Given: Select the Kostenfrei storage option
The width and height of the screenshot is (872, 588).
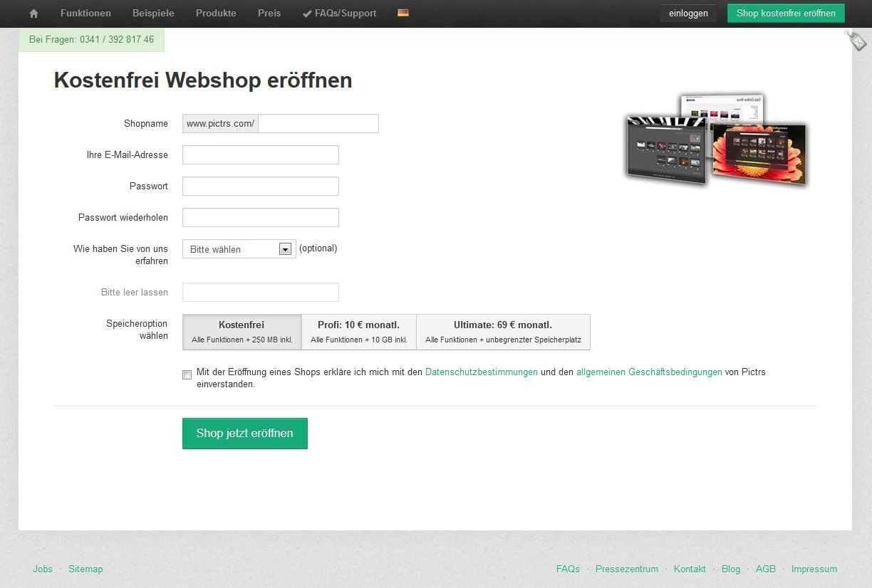Looking at the screenshot, I should point(242,332).
